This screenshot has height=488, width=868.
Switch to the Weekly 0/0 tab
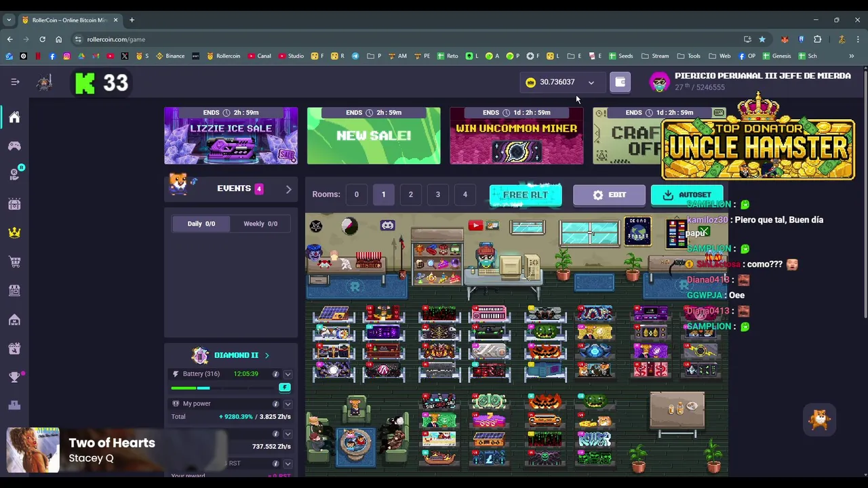tap(260, 224)
